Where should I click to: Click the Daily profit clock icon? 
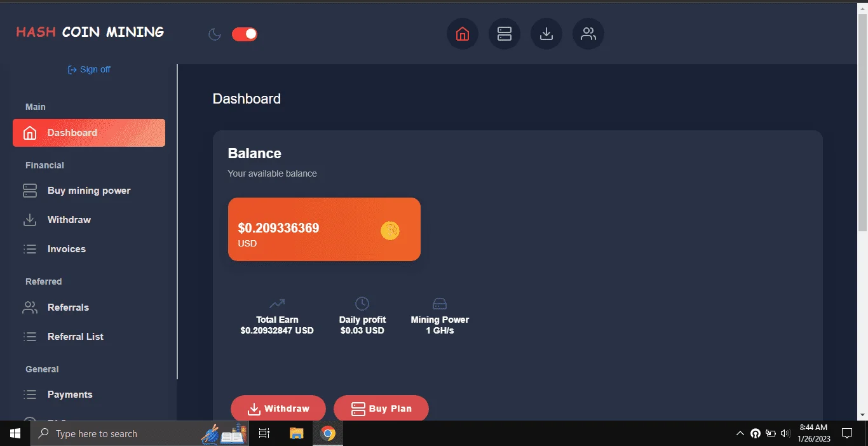pos(362,304)
